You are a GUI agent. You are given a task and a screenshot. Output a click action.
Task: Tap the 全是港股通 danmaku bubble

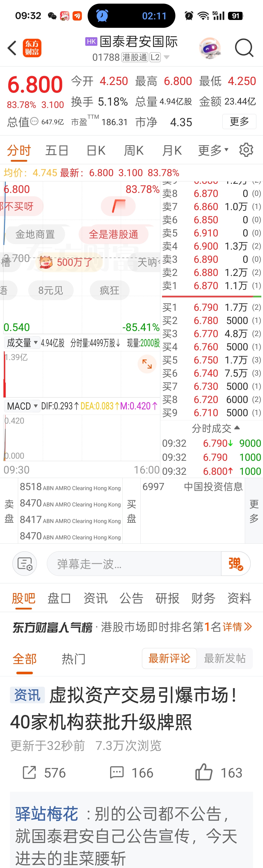point(113,234)
